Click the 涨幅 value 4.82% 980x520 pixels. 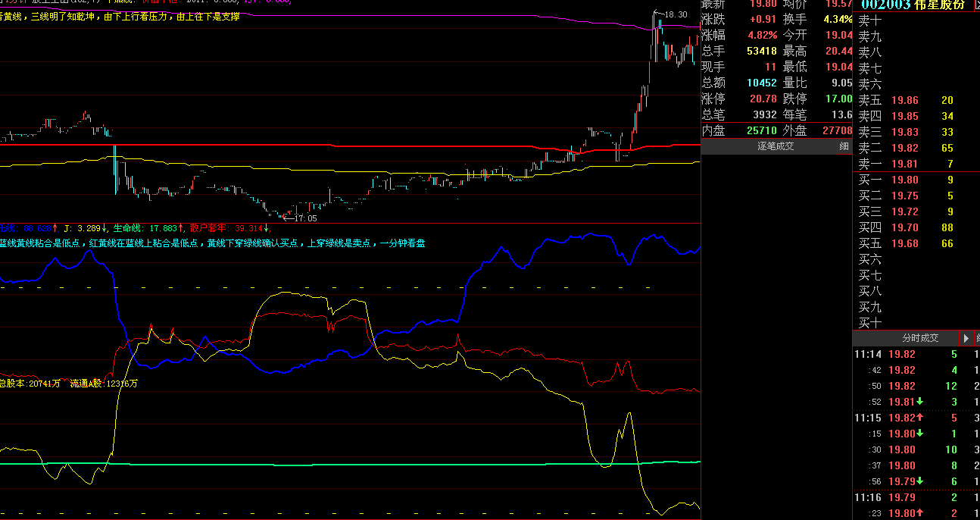pos(762,35)
